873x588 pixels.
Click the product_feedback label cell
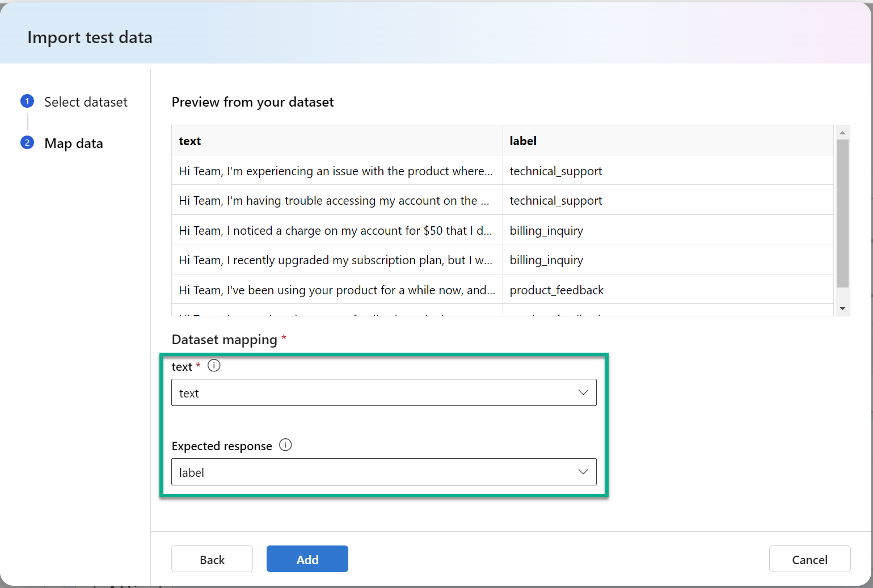pyautogui.click(x=556, y=290)
